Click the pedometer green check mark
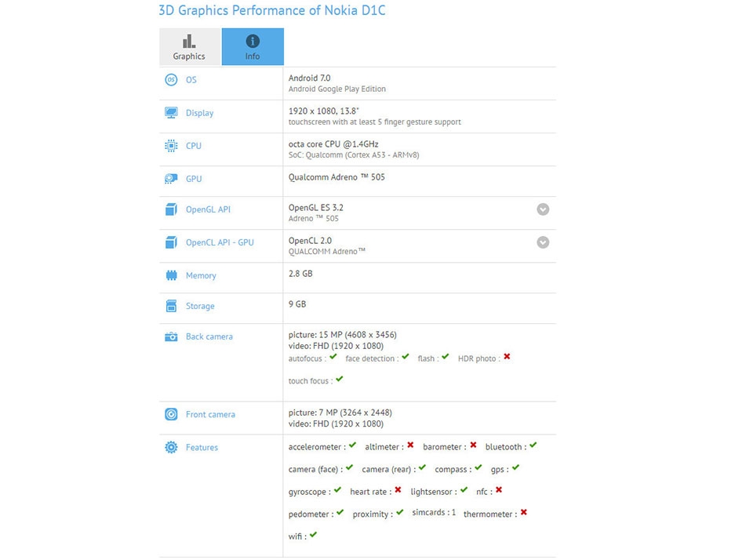Image resolution: width=753 pixels, height=560 pixels. tap(340, 512)
